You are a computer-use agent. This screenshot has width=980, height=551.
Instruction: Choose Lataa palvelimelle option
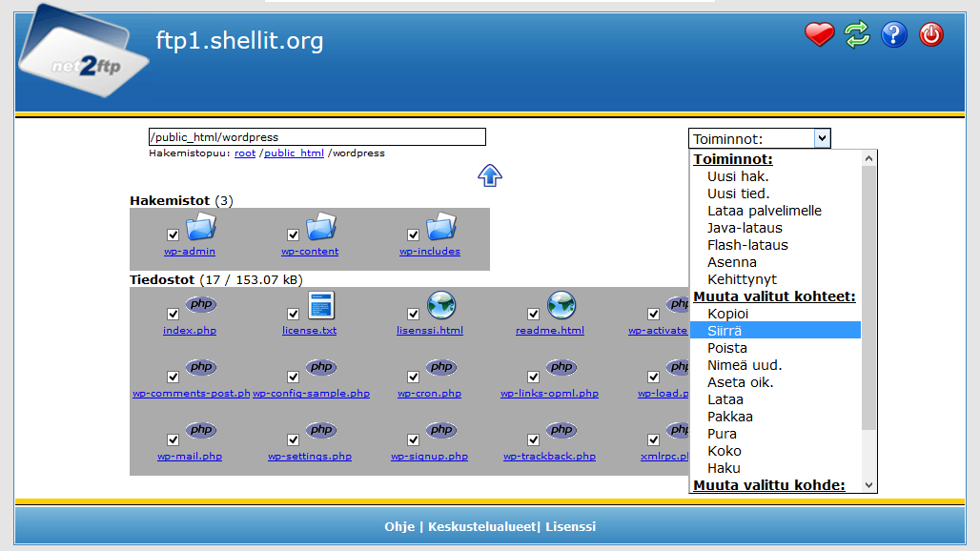pyautogui.click(x=775, y=212)
